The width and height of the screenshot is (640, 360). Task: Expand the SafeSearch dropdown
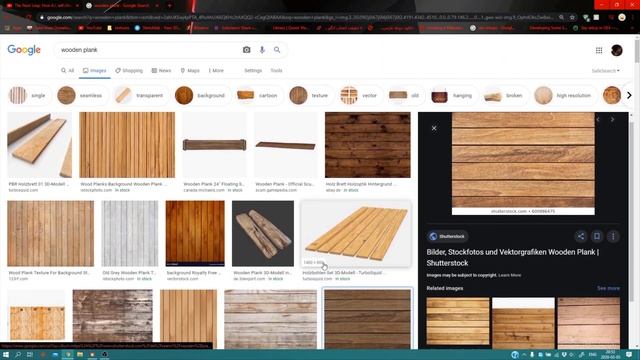[x=606, y=71]
